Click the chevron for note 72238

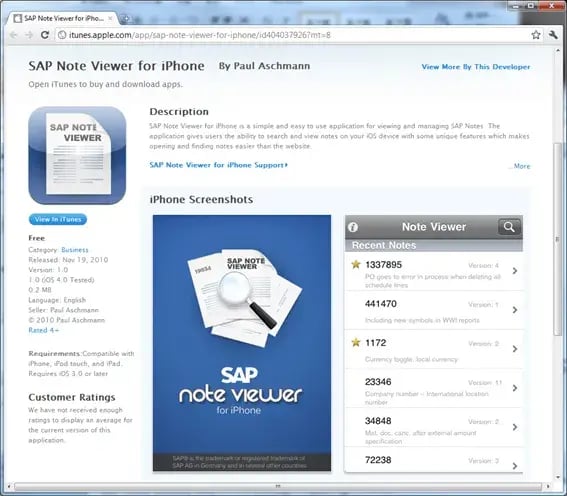515,466
